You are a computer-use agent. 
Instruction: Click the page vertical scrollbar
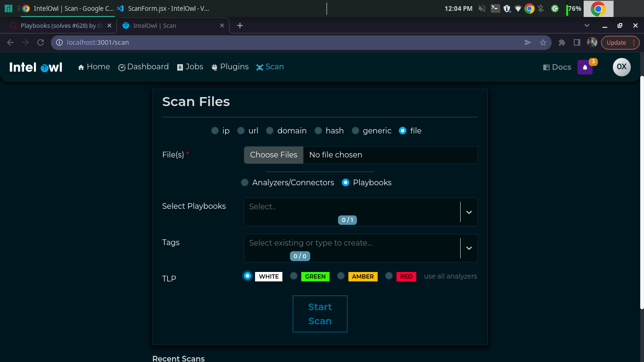click(642, 193)
